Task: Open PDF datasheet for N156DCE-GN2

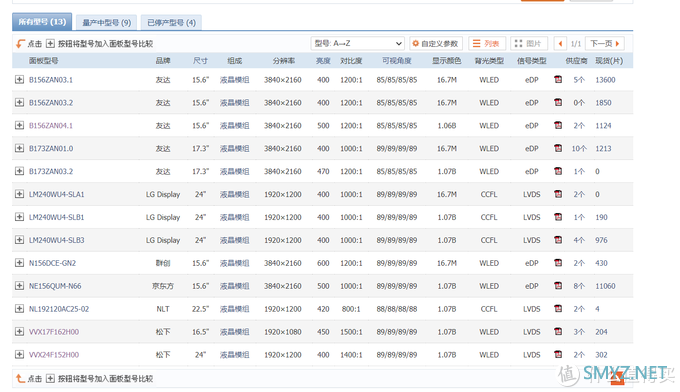Action: (558, 263)
